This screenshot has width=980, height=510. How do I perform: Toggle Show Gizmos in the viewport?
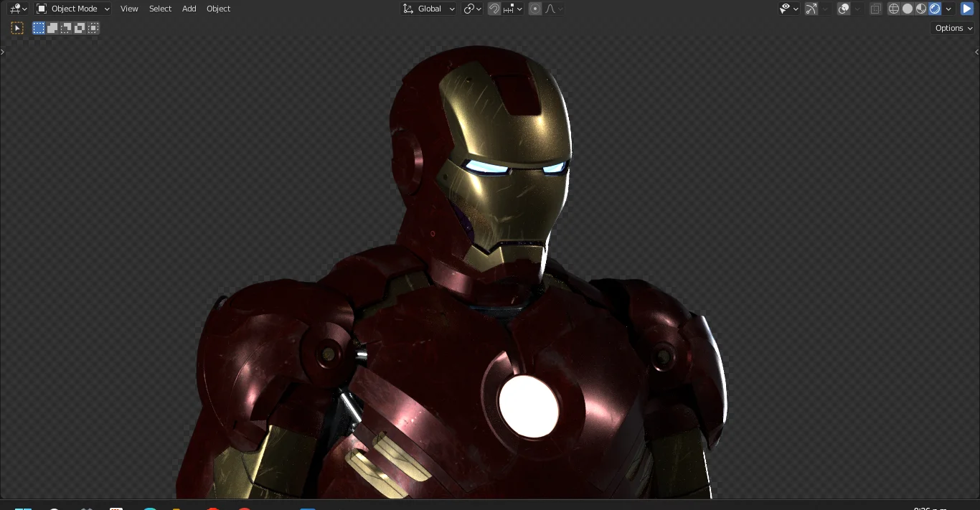point(811,9)
